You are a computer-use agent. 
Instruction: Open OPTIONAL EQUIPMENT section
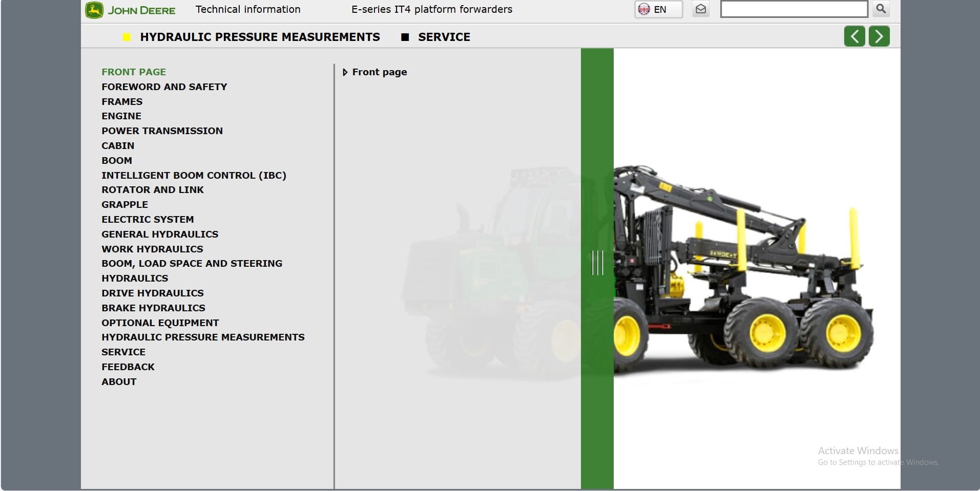160,323
